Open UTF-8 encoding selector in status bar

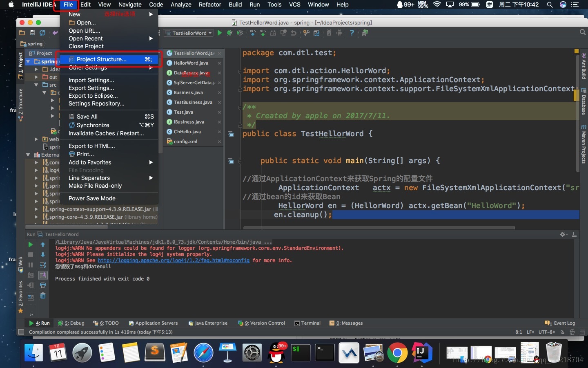click(x=546, y=332)
